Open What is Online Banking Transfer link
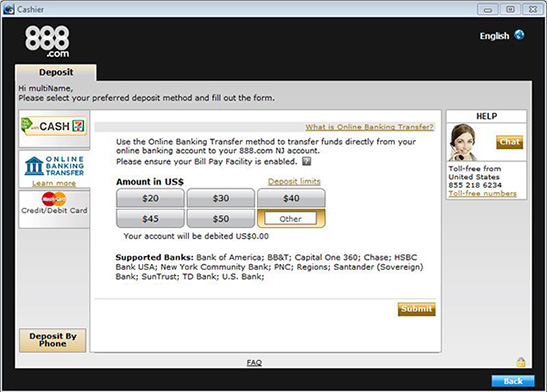Viewport: 547px width, 392px height. (x=369, y=127)
